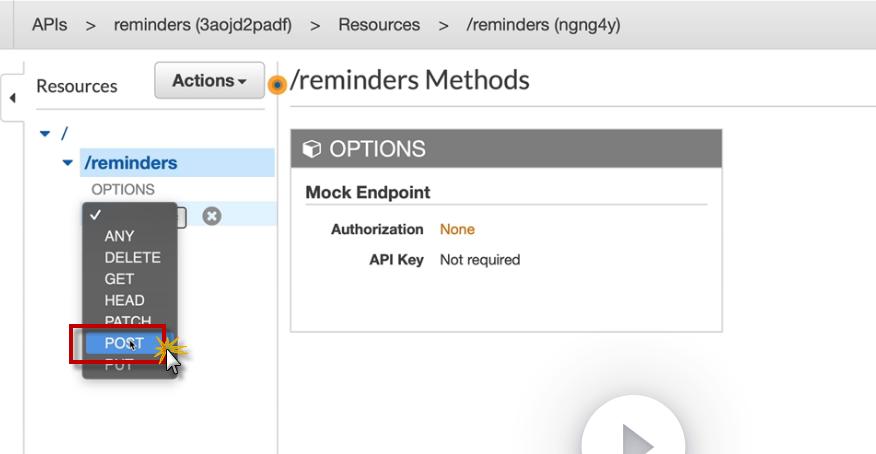Collapse the /reminders tree node

point(68,163)
